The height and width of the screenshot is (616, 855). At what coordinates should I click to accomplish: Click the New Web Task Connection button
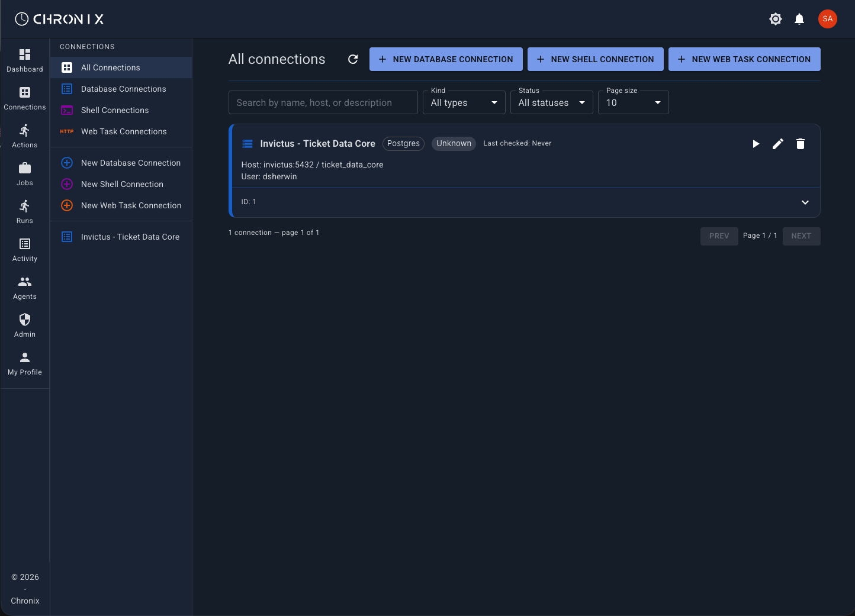(x=744, y=59)
